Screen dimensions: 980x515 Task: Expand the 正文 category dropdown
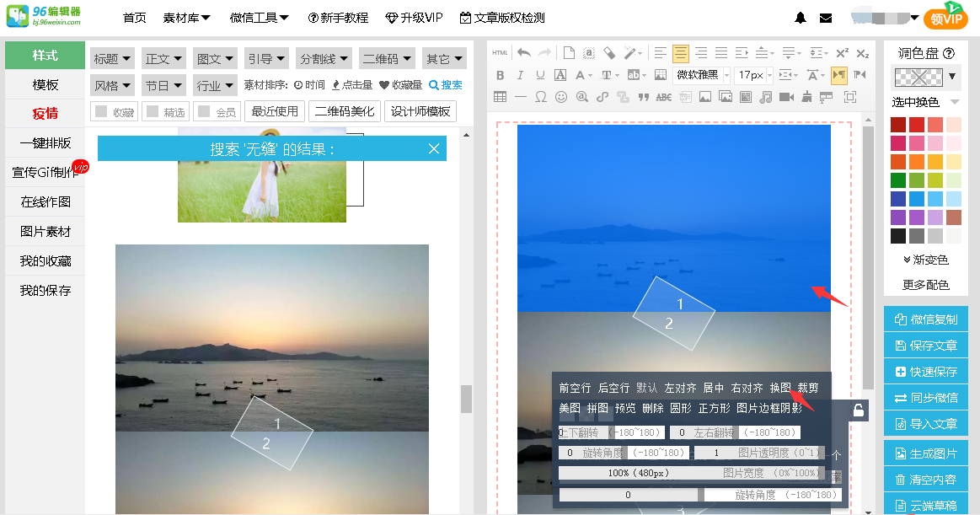point(163,59)
